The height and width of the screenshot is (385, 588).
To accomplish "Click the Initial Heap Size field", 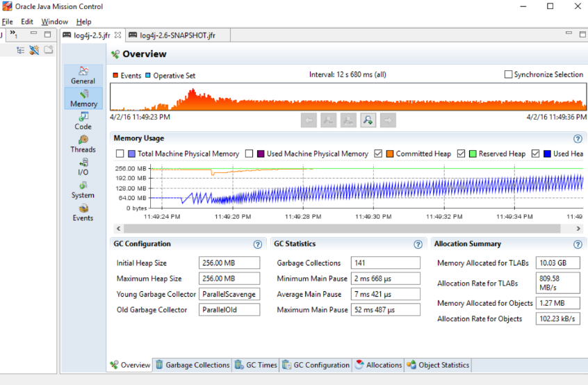I will pyautogui.click(x=229, y=263).
